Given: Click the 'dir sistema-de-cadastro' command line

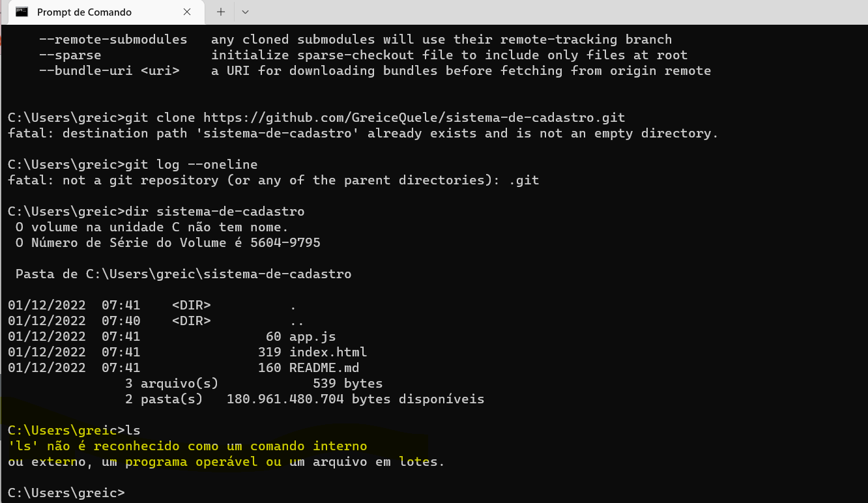Looking at the screenshot, I should pyautogui.click(x=156, y=212).
